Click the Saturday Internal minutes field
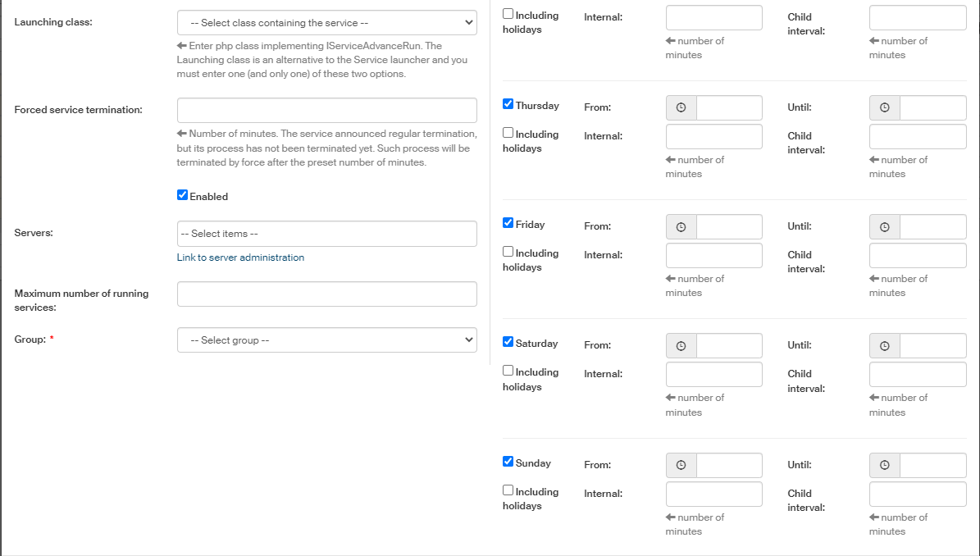This screenshot has width=980, height=556. (x=713, y=375)
